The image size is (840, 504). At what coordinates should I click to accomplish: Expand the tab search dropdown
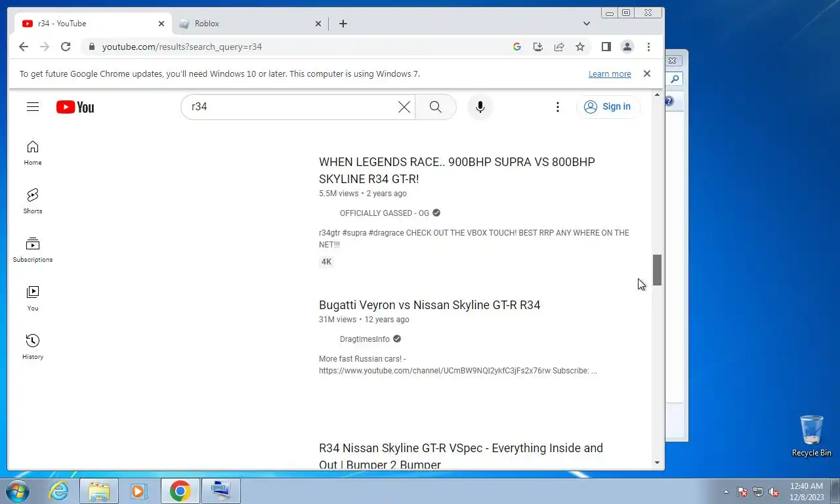(x=587, y=24)
